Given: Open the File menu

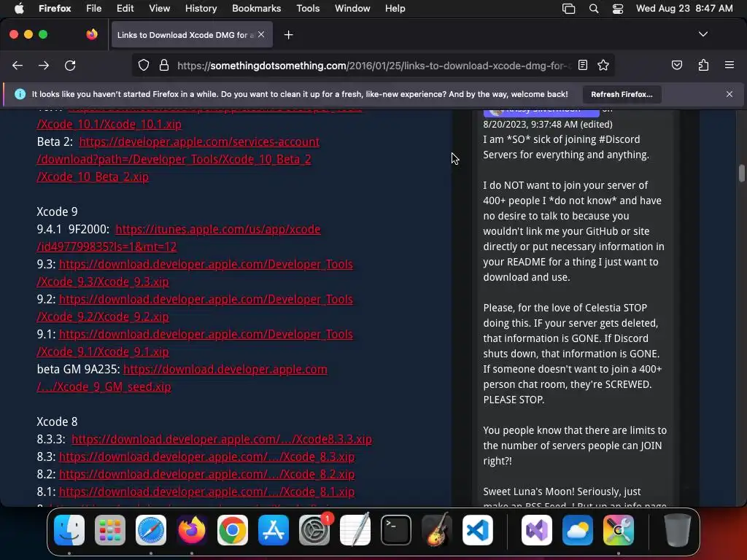Looking at the screenshot, I should pos(93,9).
